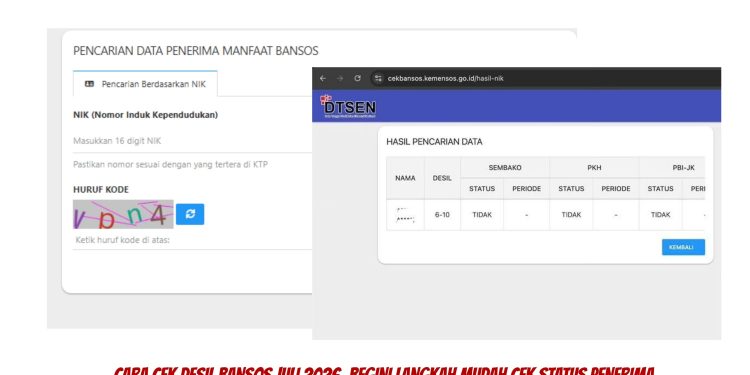
Task: Refresh the captcha code with blue button
Action: [x=190, y=214]
